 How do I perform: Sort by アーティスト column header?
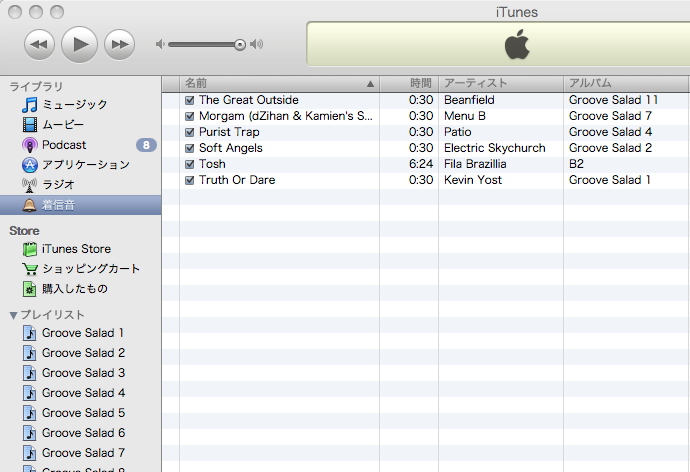coord(501,83)
